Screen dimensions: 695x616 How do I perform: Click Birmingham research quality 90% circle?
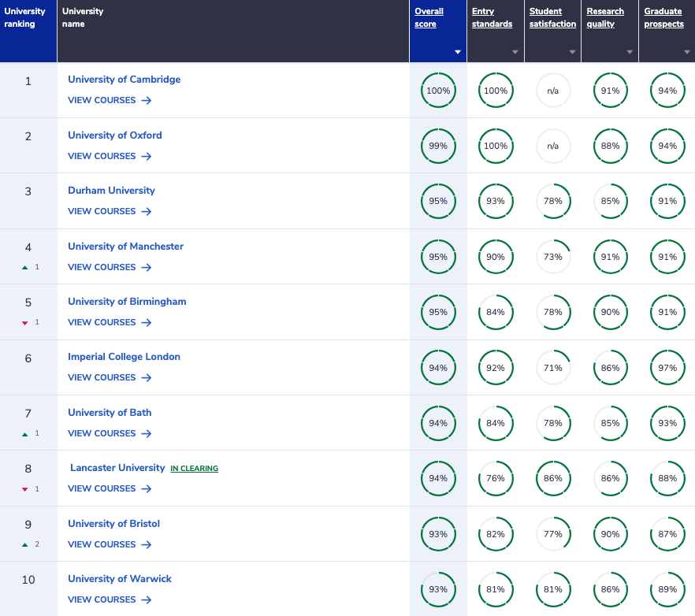pyautogui.click(x=610, y=312)
